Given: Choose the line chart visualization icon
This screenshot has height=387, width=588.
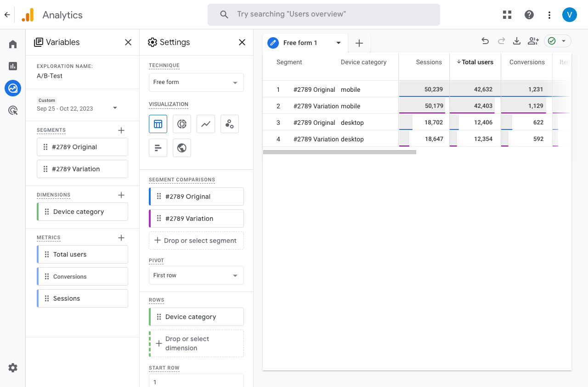Looking at the screenshot, I should (x=206, y=124).
